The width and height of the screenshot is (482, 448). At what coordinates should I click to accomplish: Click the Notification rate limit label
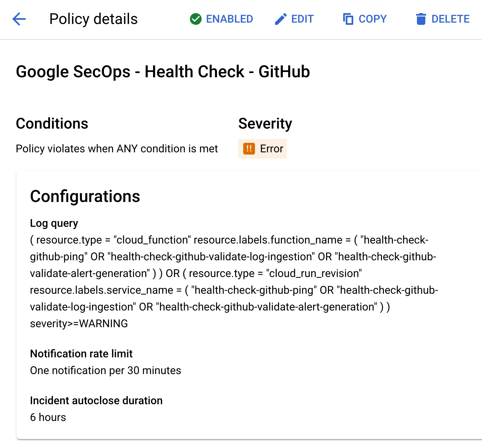(81, 354)
